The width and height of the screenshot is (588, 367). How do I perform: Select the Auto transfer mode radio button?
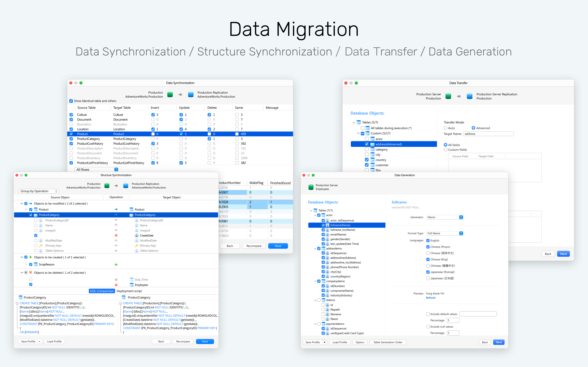click(x=445, y=128)
